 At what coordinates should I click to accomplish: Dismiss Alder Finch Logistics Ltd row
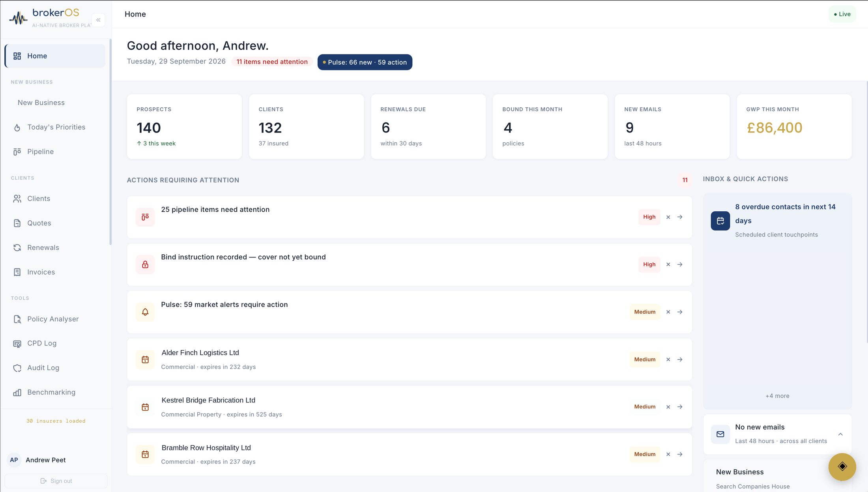(x=668, y=360)
